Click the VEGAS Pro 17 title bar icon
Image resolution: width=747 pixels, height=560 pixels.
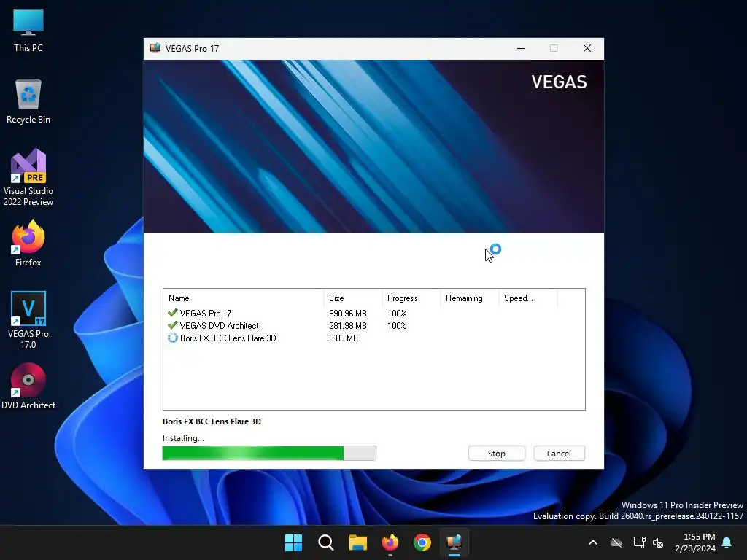[155, 48]
